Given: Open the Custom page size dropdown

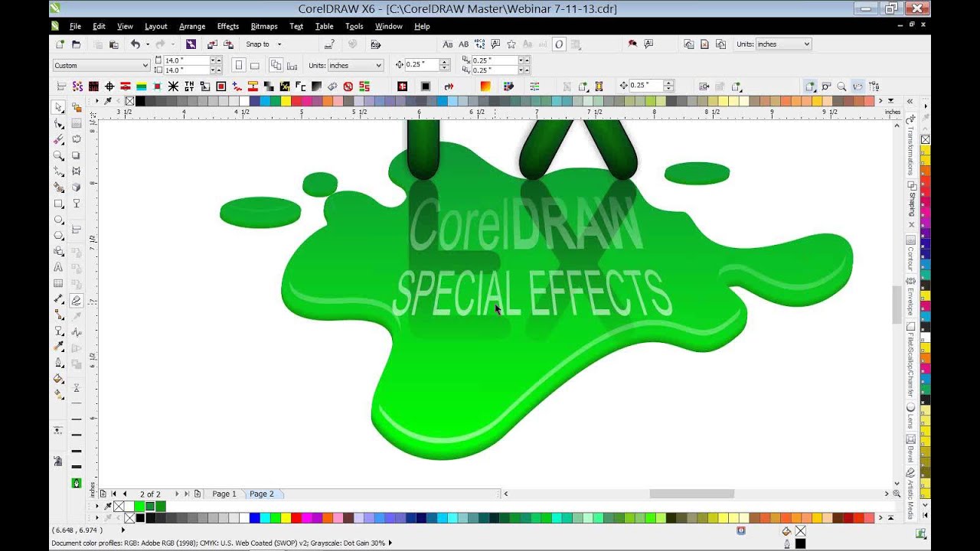Looking at the screenshot, I should pos(101,65).
